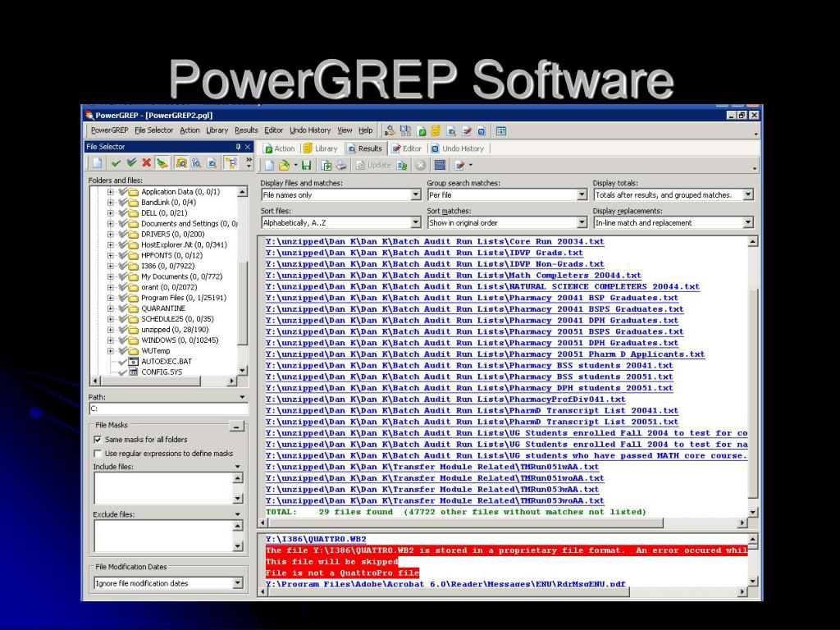Image resolution: width=840 pixels, height=630 pixels.
Task: Open PharmacyProfDiv041.txt result link
Action: tap(445, 399)
